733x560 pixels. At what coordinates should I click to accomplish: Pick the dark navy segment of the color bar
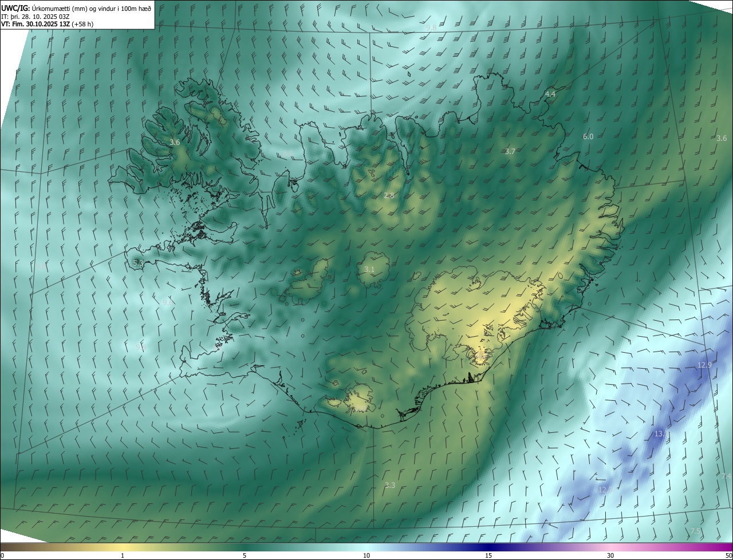[488, 547]
